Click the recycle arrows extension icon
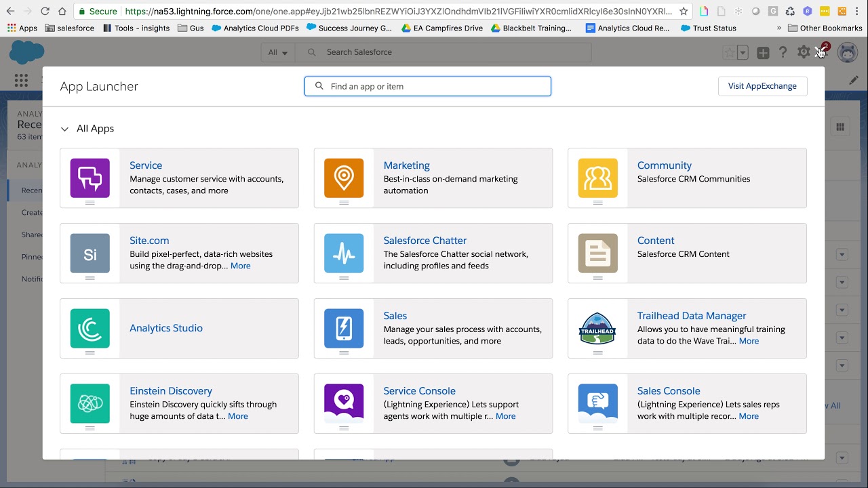 [x=790, y=12]
